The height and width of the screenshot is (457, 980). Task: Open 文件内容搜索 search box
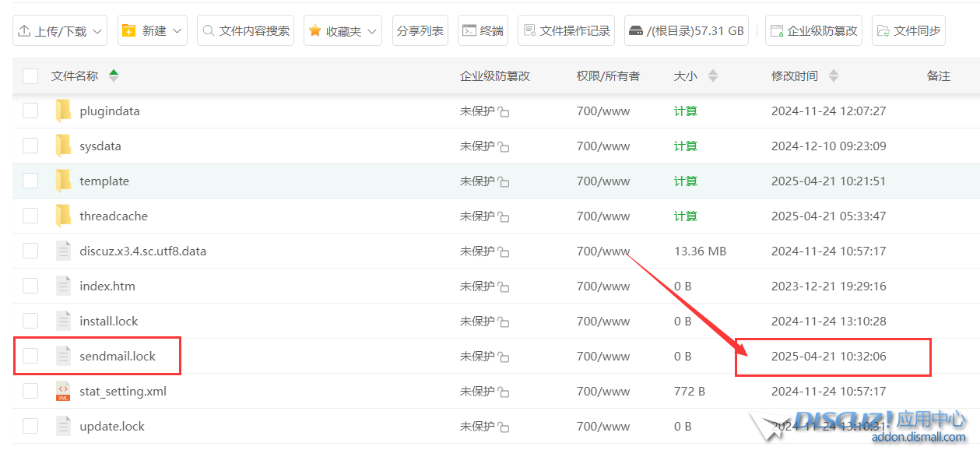tap(245, 31)
